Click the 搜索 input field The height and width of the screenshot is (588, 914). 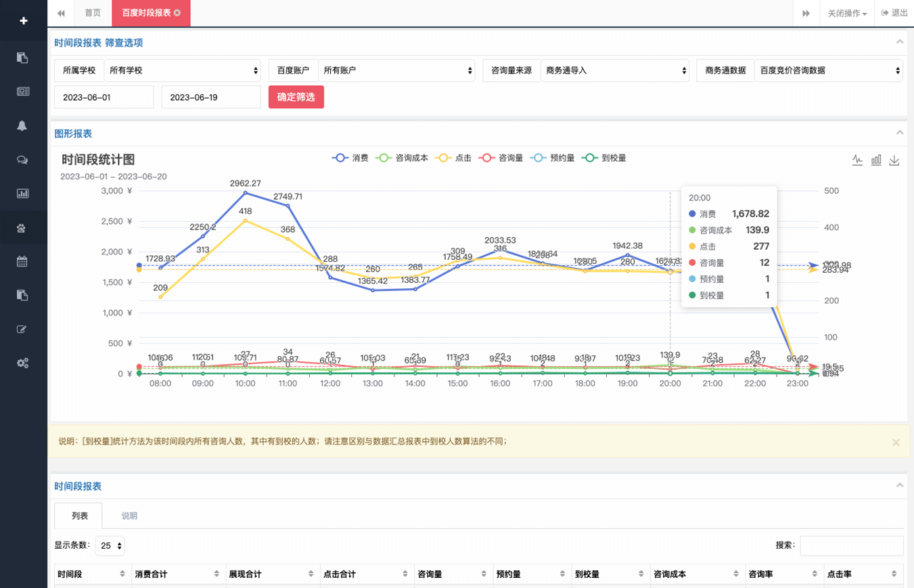(851, 545)
